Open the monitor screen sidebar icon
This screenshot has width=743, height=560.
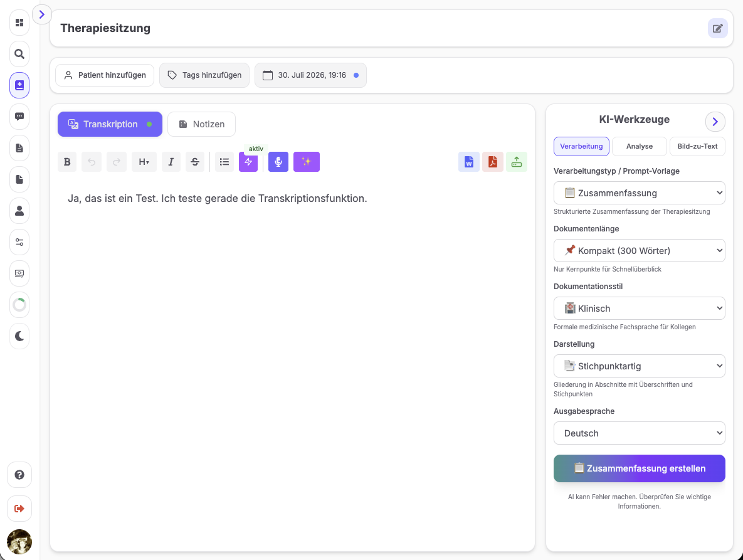(19, 273)
